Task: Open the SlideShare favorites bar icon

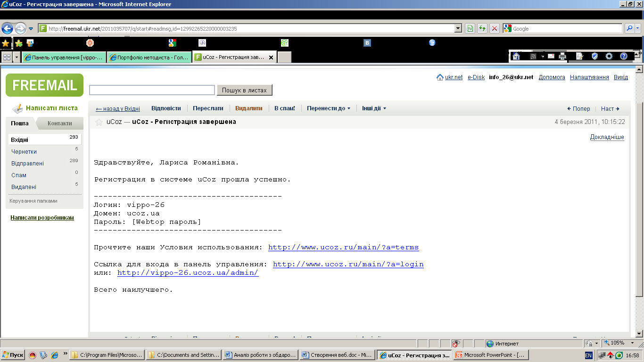Action: [30, 43]
